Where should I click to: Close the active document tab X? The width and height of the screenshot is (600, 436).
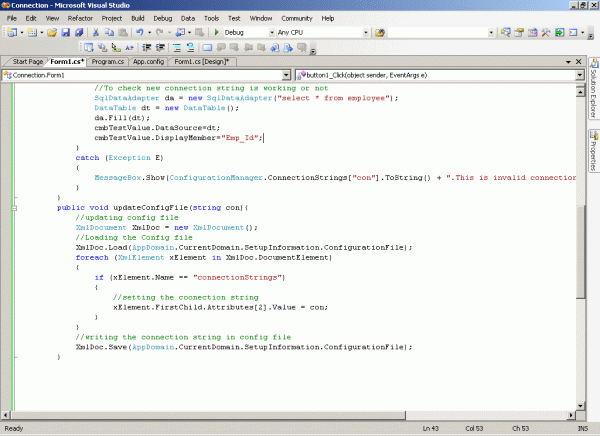coord(579,62)
